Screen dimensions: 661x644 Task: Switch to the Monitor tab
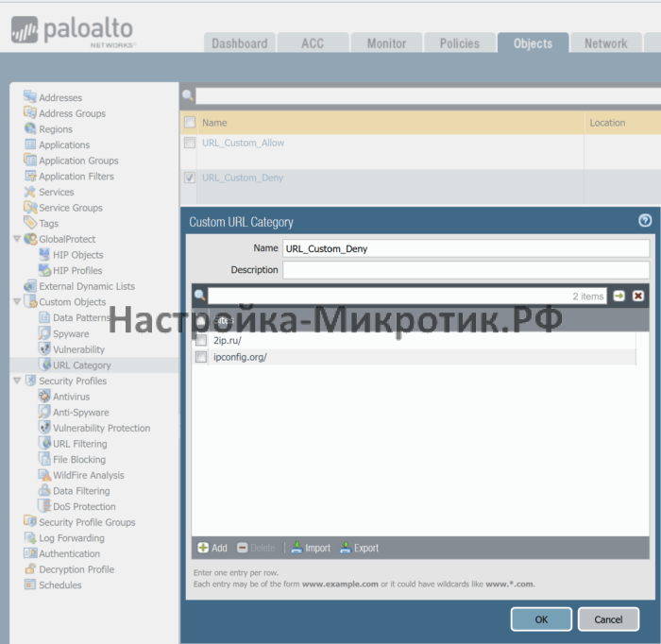coord(386,43)
